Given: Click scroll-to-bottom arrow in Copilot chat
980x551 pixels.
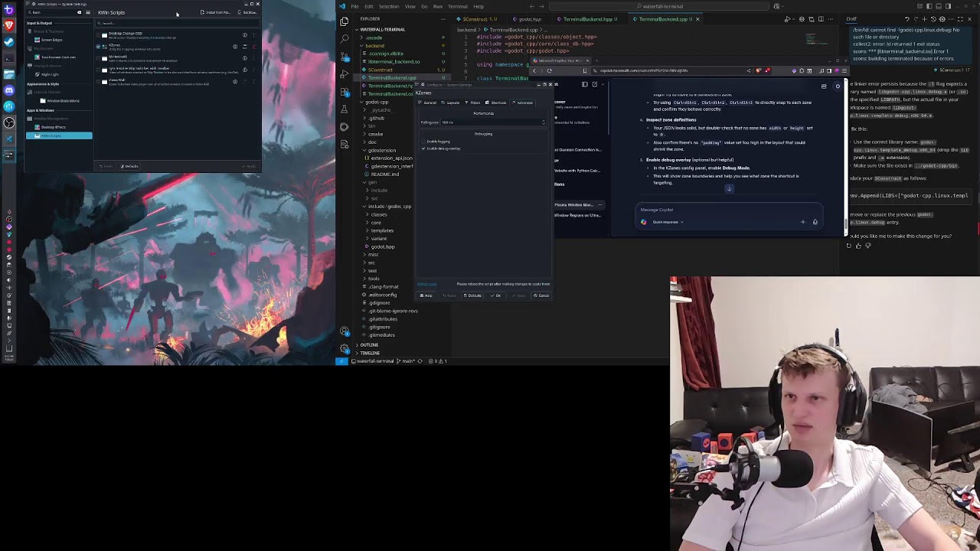Looking at the screenshot, I should pos(730,189).
